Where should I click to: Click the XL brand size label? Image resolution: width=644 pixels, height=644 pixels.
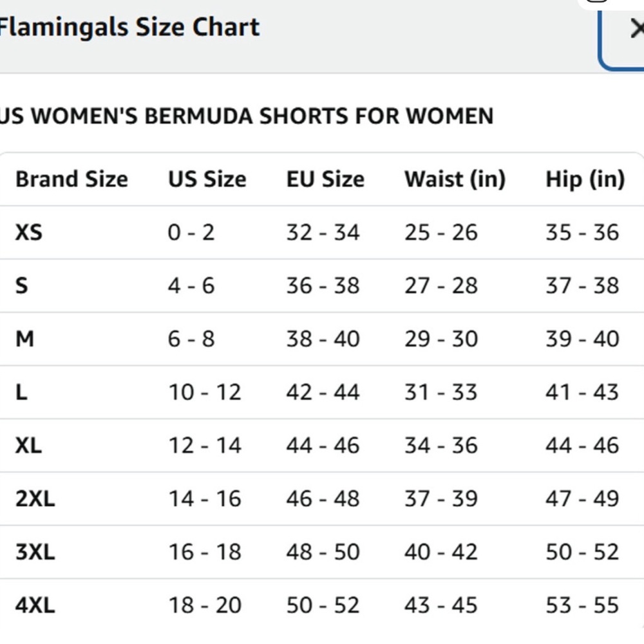[28, 444]
